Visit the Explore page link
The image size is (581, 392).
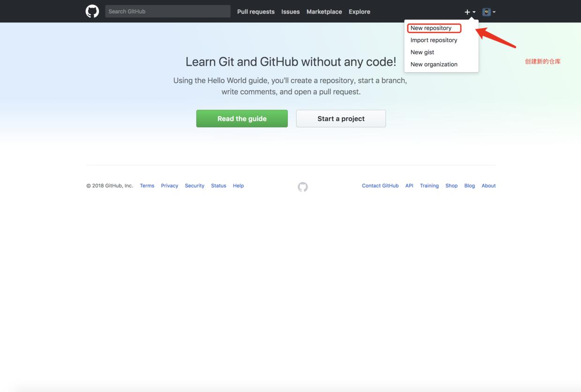[x=359, y=12]
